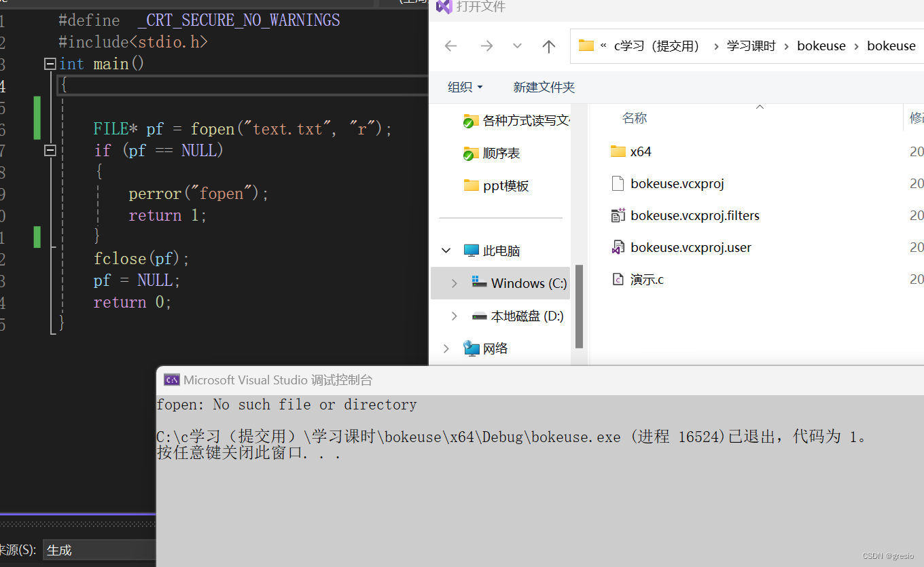Expand the Windows (C:) drive node
The image size is (924, 567).
pyautogui.click(x=454, y=283)
